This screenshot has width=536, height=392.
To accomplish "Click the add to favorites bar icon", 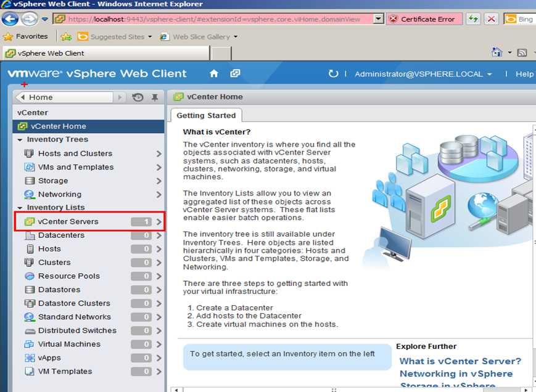I will click(67, 36).
